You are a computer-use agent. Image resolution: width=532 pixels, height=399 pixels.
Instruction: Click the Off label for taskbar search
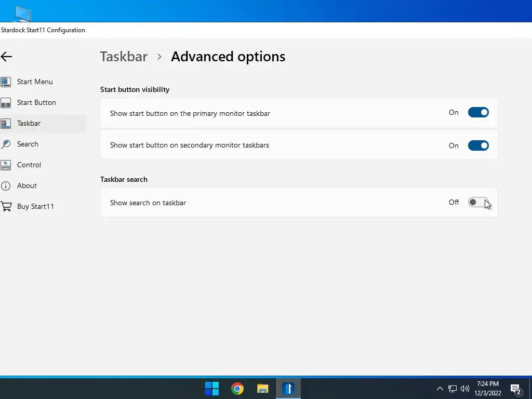tap(454, 202)
